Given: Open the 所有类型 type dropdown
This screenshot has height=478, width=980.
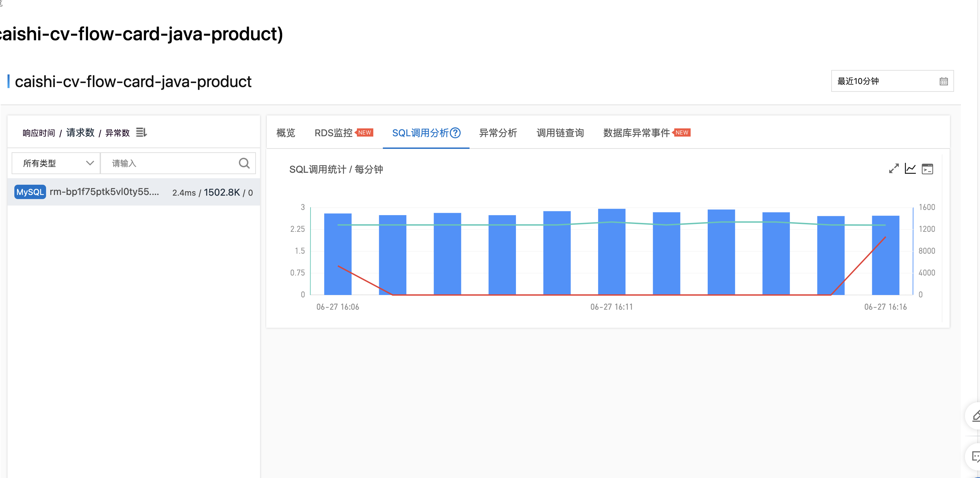Looking at the screenshot, I should pos(56,163).
